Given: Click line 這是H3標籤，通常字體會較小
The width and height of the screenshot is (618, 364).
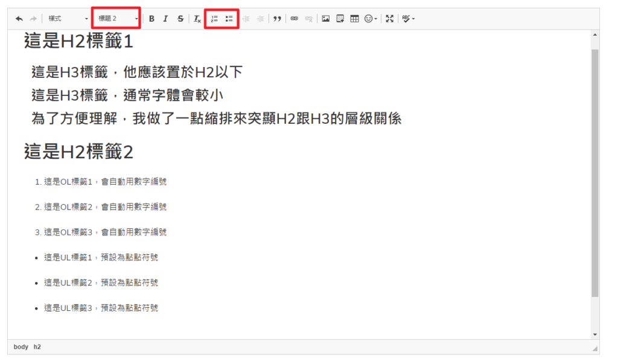Looking at the screenshot, I should [127, 95].
